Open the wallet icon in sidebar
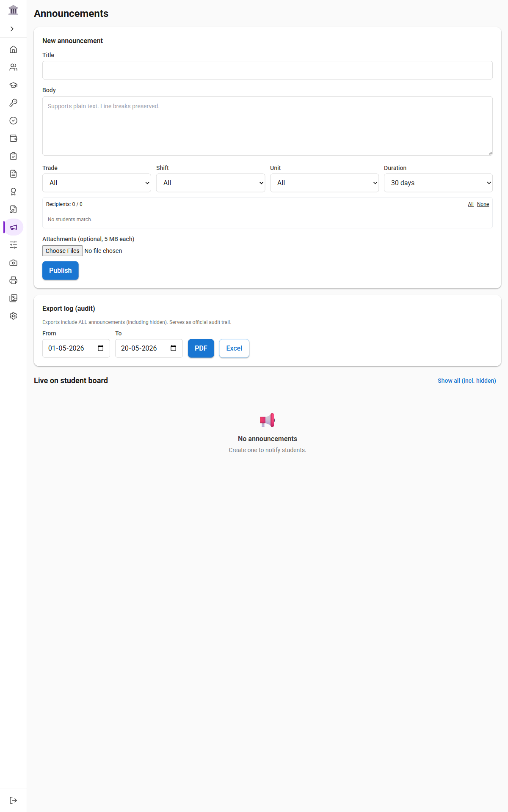Screen dimensions: 508x812 click(14, 138)
